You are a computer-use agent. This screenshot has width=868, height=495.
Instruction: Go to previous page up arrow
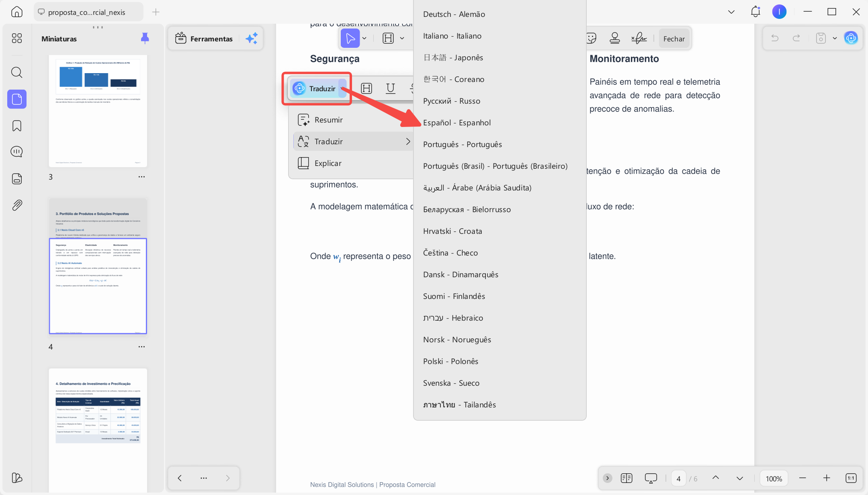point(715,478)
